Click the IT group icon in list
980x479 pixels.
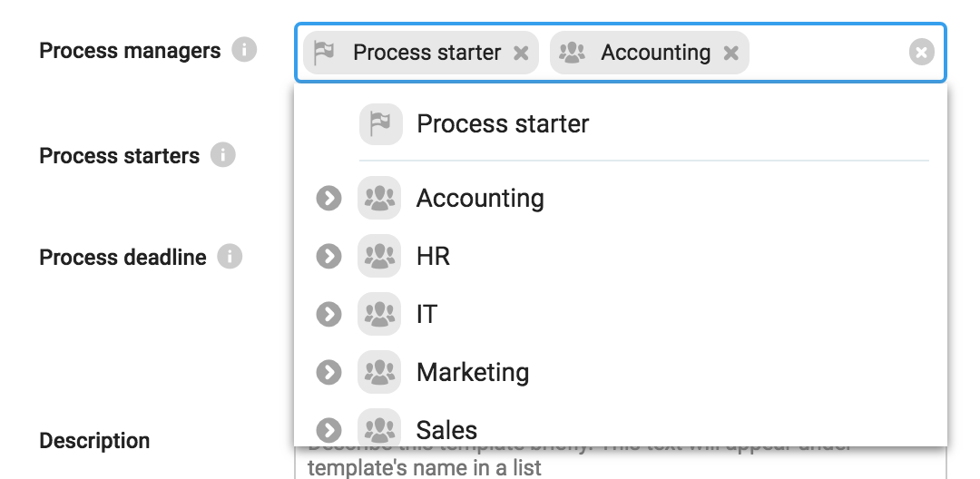[x=379, y=315]
